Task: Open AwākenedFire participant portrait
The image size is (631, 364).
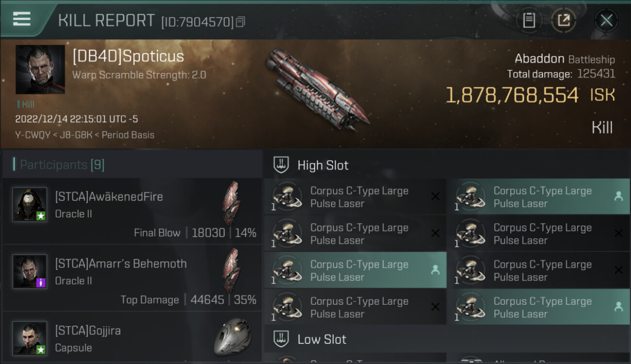Action: 30,204
